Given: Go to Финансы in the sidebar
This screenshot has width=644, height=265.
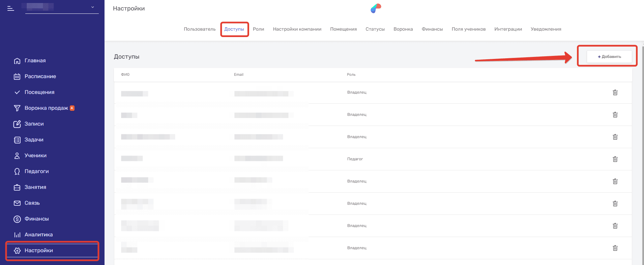Looking at the screenshot, I should [36, 219].
